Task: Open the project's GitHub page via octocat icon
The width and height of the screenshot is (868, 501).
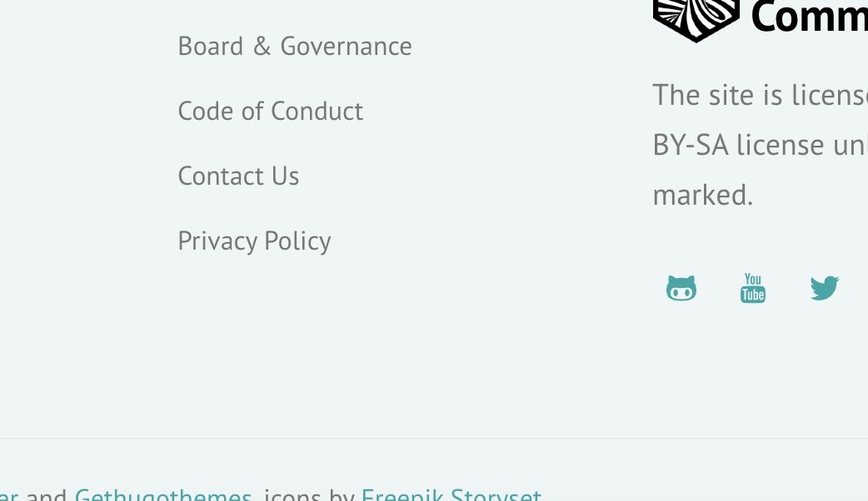Action: click(681, 287)
